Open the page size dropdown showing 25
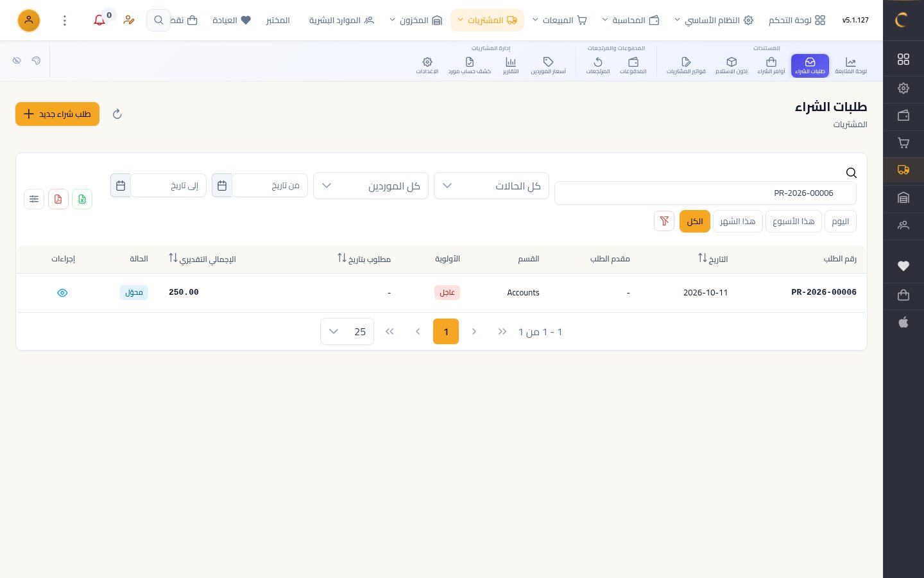The width and height of the screenshot is (924, 578). [347, 331]
